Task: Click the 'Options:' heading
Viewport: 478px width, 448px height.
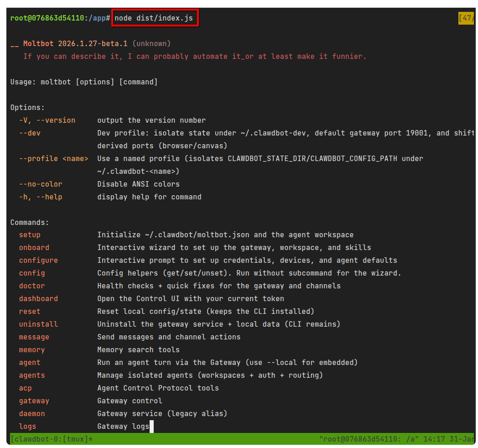Action: point(27,108)
